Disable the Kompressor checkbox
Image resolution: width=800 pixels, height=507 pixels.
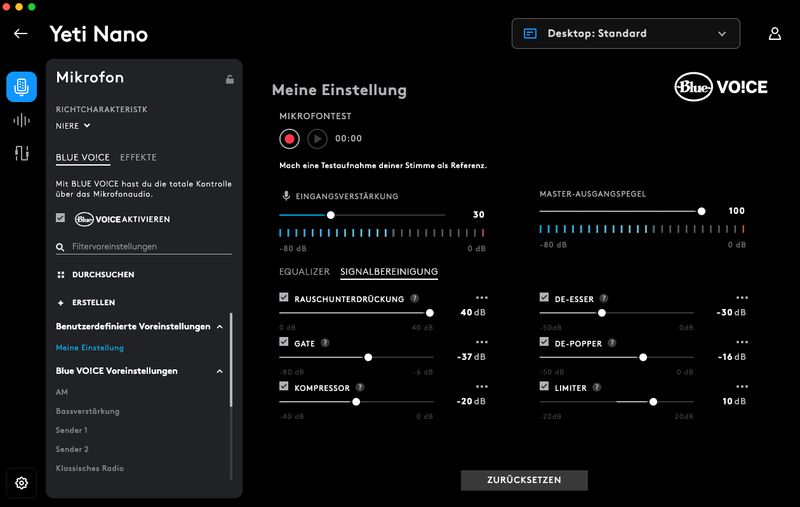(284, 386)
